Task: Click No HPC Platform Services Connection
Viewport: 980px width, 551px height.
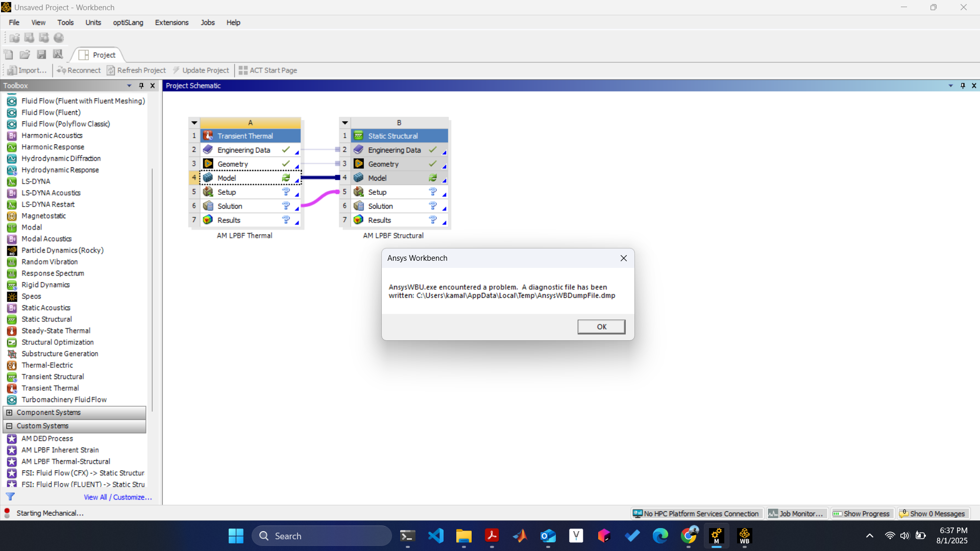Action: click(x=696, y=514)
